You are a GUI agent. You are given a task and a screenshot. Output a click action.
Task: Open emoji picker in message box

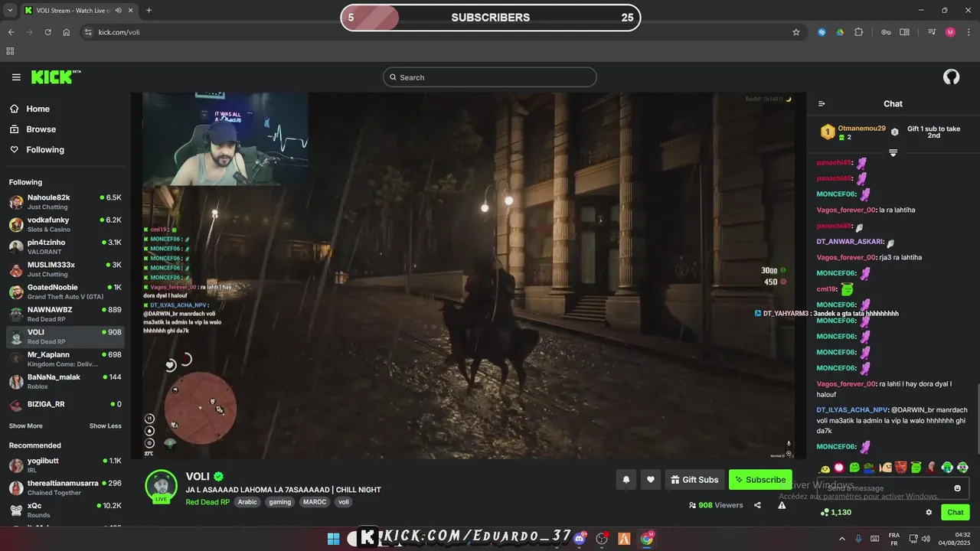click(957, 488)
